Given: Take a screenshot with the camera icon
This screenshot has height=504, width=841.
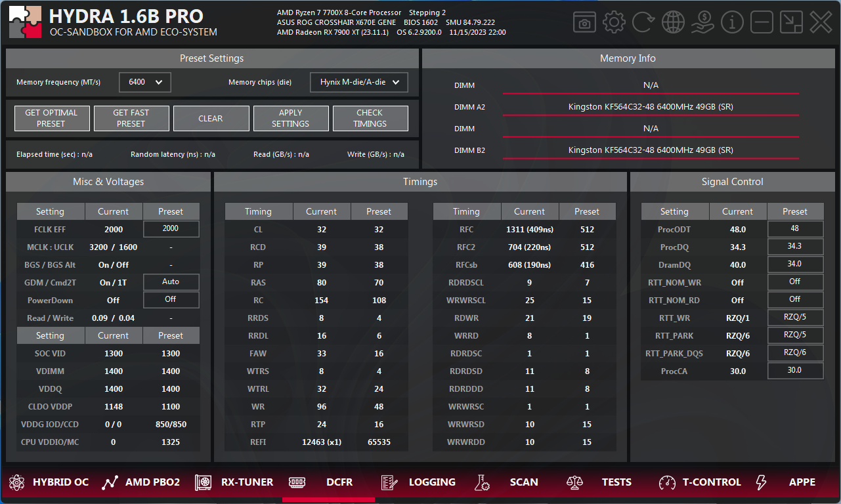Looking at the screenshot, I should pos(584,22).
